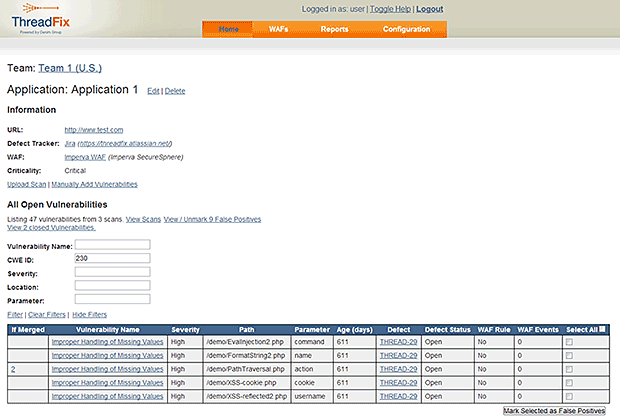Open vulnerability name in PathTraversal.php row

107,369
